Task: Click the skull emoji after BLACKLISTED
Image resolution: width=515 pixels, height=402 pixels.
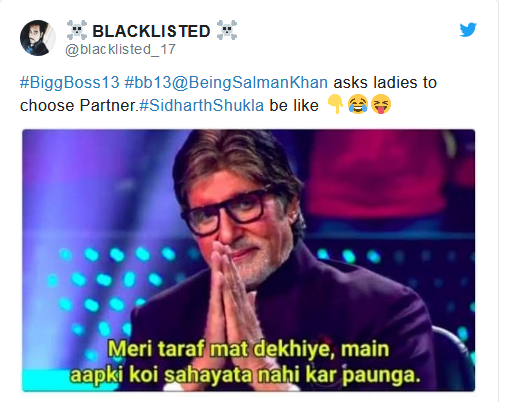Action: point(227,30)
